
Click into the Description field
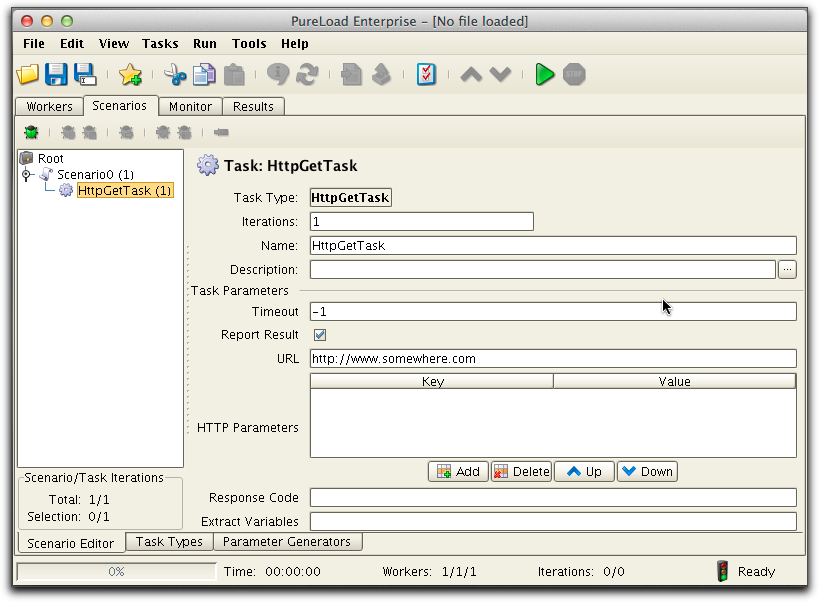(543, 269)
